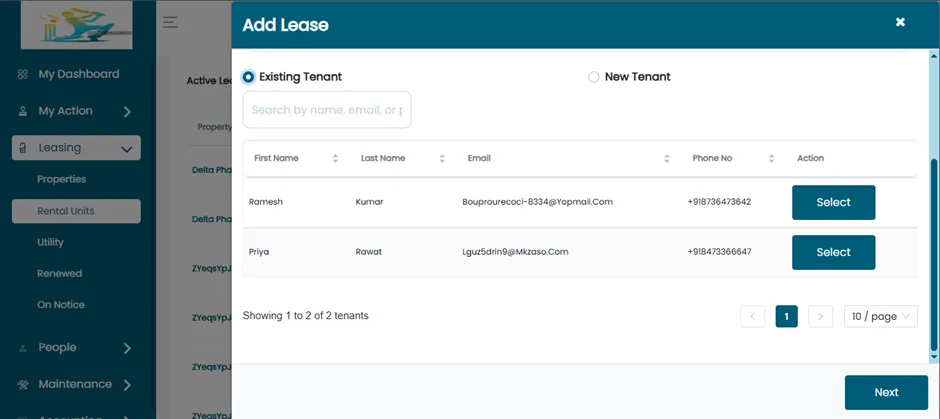
Task: Expand the Maintenance submenu chevron
Action: pyautogui.click(x=127, y=385)
